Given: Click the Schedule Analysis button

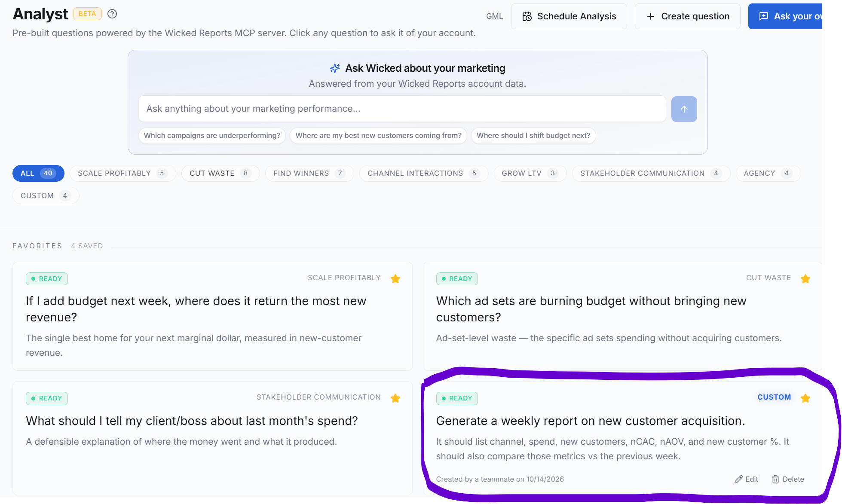Looking at the screenshot, I should click(569, 16).
